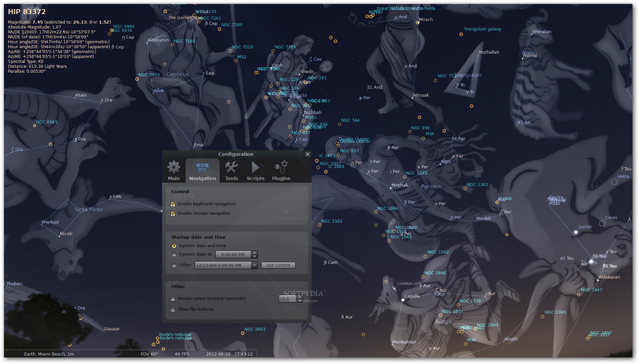The height and width of the screenshot is (364, 639).
Task: Click the 'Almaak' star label
Action: (x=421, y=95)
